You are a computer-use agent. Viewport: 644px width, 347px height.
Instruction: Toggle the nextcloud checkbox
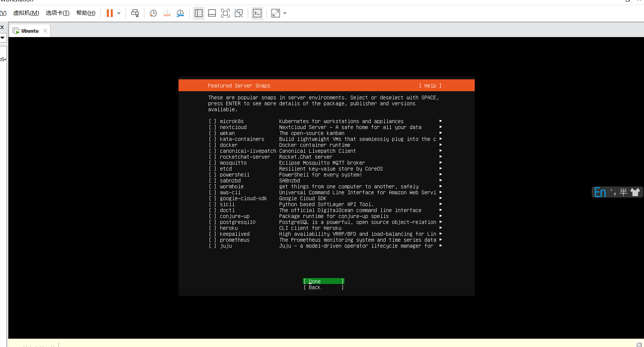pos(212,127)
